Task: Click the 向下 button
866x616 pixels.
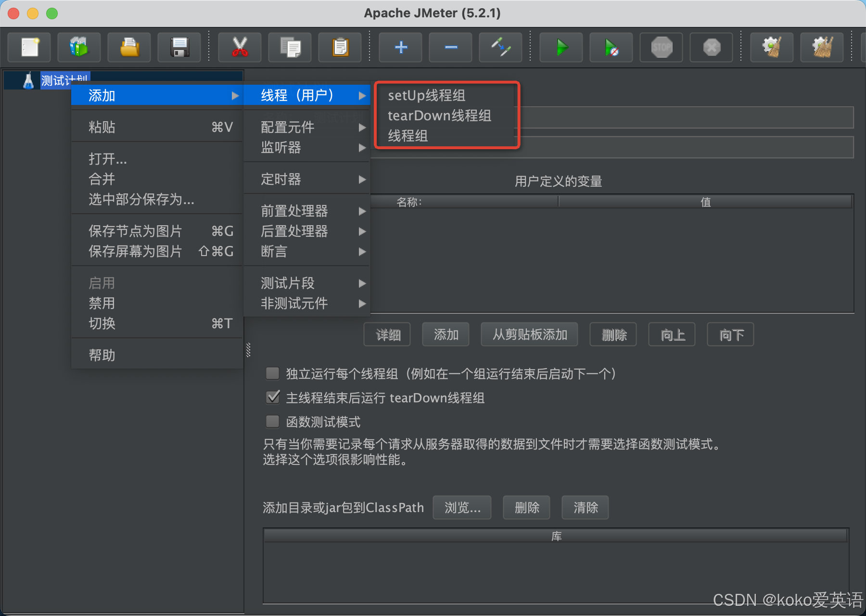Action: tap(731, 334)
